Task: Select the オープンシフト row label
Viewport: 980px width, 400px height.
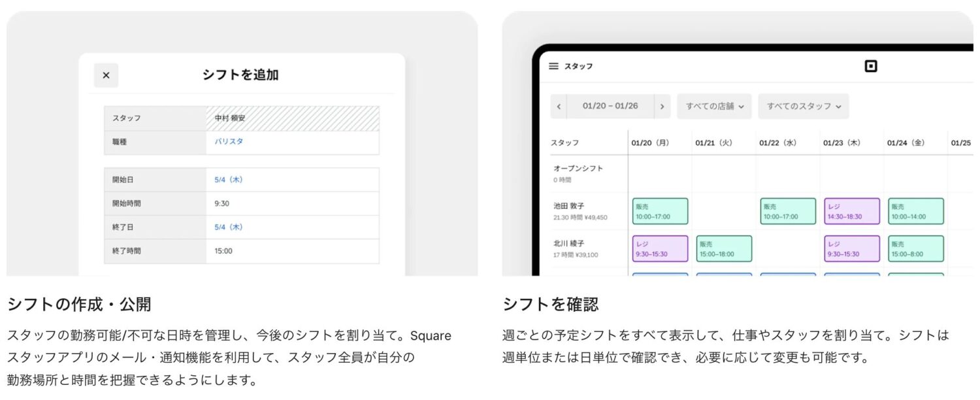Action: pyautogui.click(x=578, y=168)
